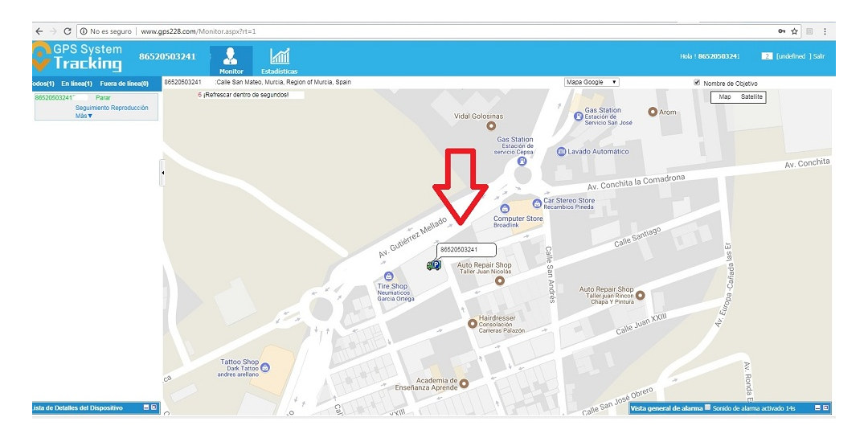Viewport: 868px width, 442px height.
Task: Click the vehicle marker on the map
Action: point(433,265)
